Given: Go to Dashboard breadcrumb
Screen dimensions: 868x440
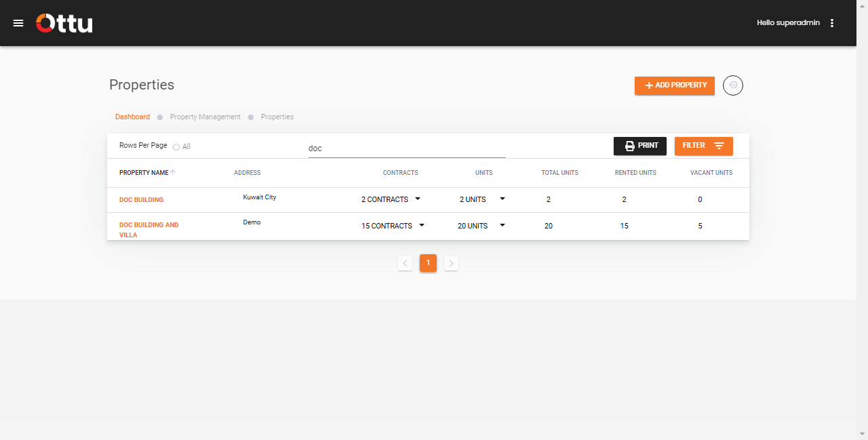Looking at the screenshot, I should coord(132,117).
